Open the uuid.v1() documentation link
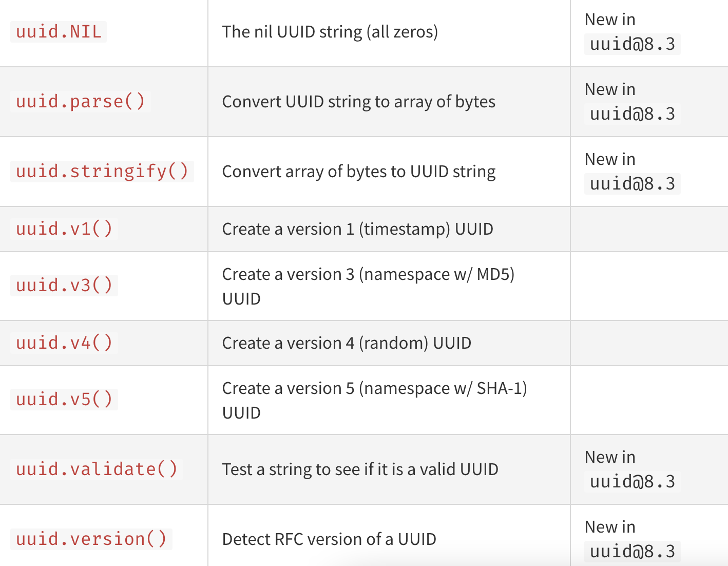This screenshot has height=566, width=728. point(64,229)
